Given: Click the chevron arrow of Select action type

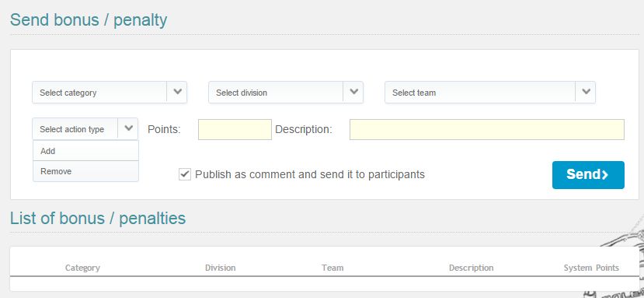Looking at the screenshot, I should 128,128.
